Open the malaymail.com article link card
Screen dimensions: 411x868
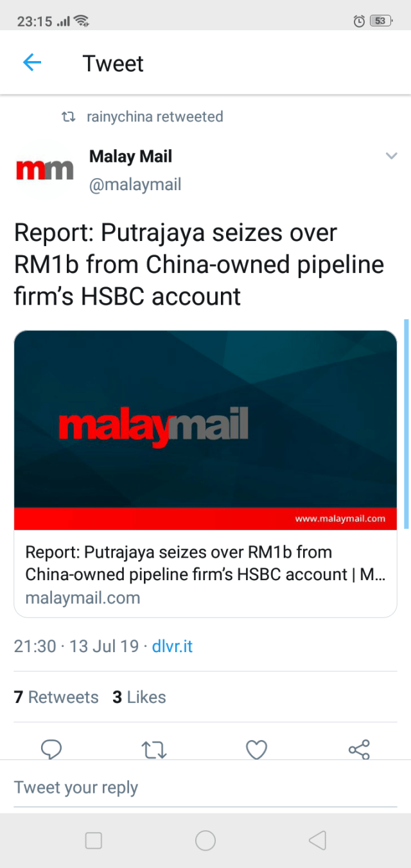click(x=205, y=574)
